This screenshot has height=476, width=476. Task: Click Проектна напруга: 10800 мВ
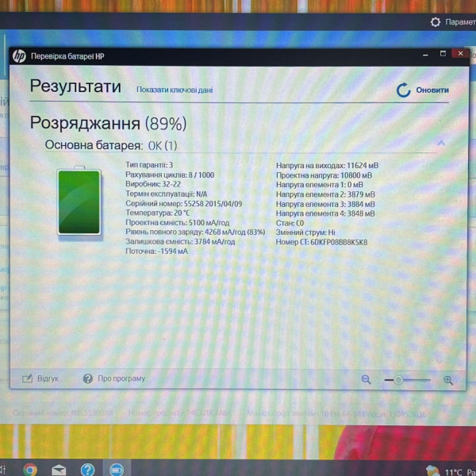pos(324,175)
